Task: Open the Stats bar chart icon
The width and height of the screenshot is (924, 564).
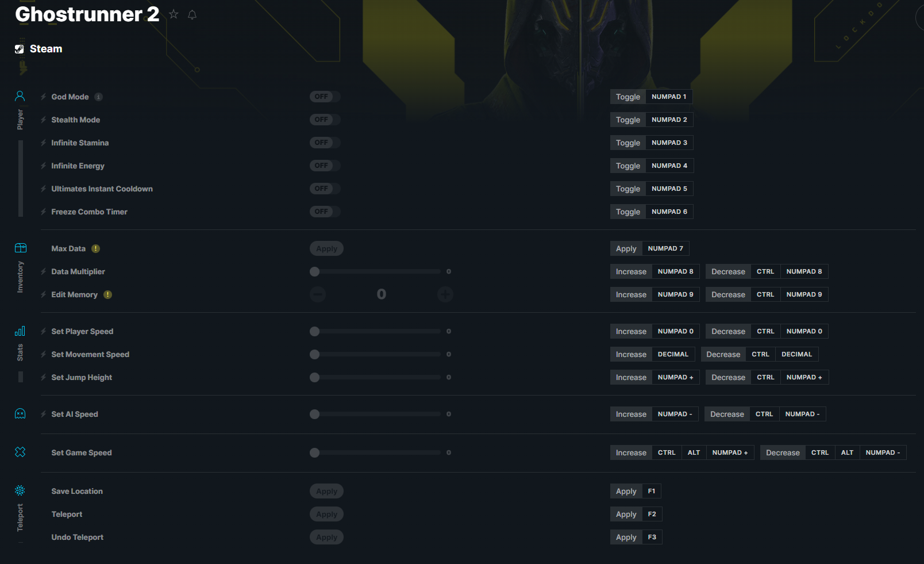Action: tap(20, 331)
